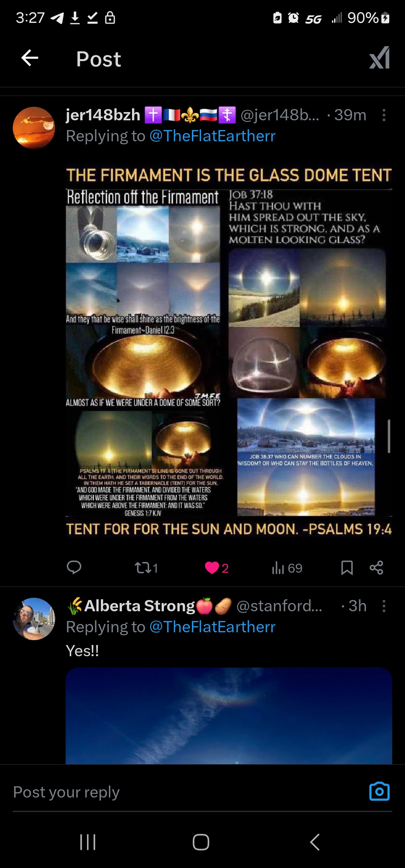Open Alberta Strong's profile avatar
Image resolution: width=405 pixels, height=868 pixels.
(x=34, y=619)
